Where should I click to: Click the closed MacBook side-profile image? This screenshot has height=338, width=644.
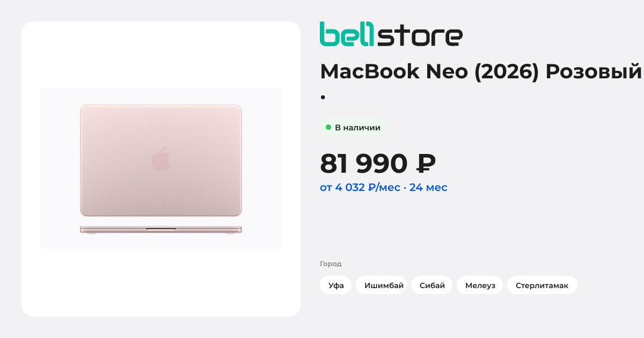point(161,230)
